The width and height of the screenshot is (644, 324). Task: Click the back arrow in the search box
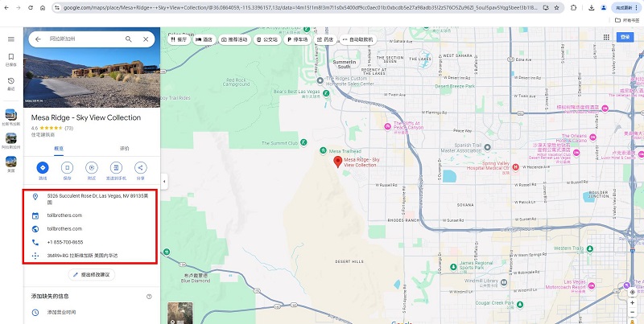pos(38,39)
